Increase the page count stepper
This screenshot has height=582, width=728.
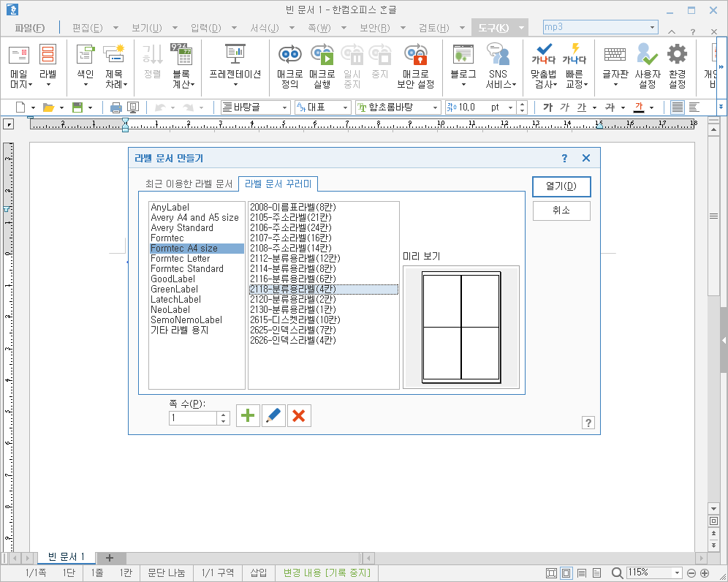[224, 415]
